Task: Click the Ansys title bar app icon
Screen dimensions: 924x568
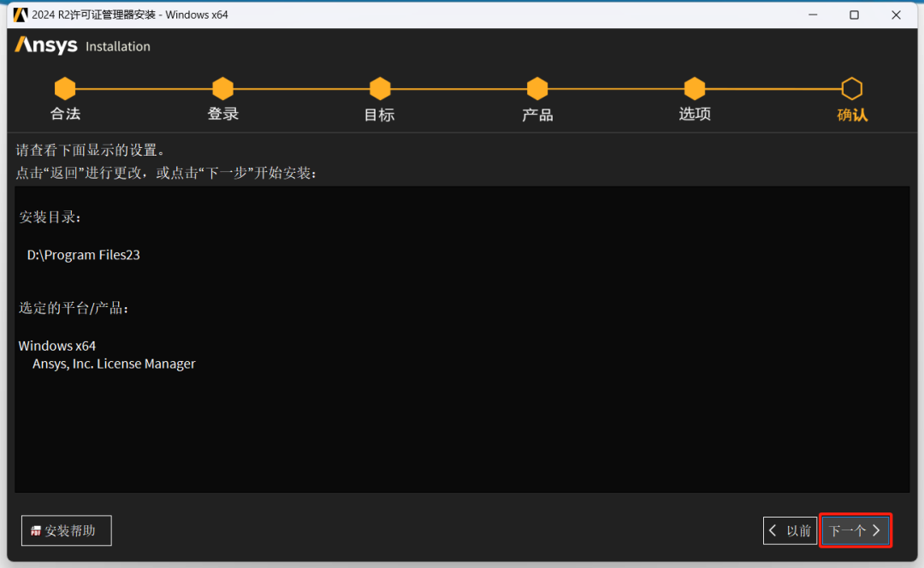Action: coord(21,15)
